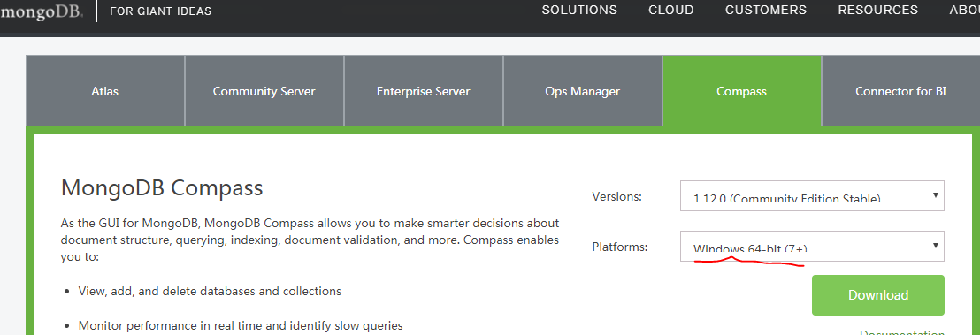This screenshot has width=980, height=335.
Task: Open the SOLUTIONS menu
Action: pos(579,10)
